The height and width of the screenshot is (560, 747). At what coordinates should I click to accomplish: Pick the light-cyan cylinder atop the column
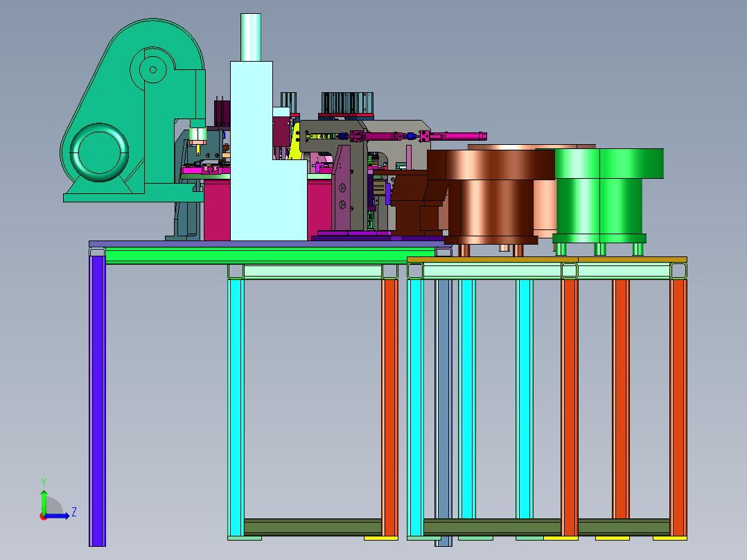pyautogui.click(x=251, y=37)
